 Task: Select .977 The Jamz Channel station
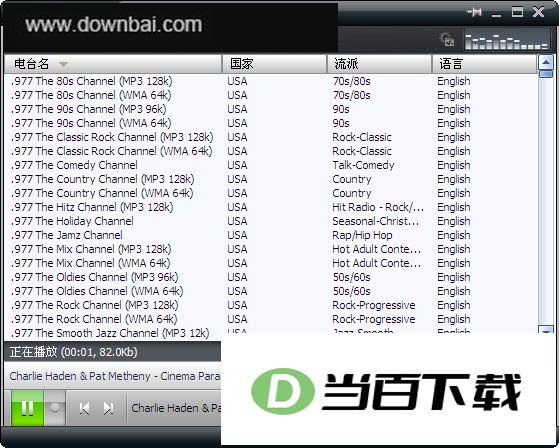(271, 235)
